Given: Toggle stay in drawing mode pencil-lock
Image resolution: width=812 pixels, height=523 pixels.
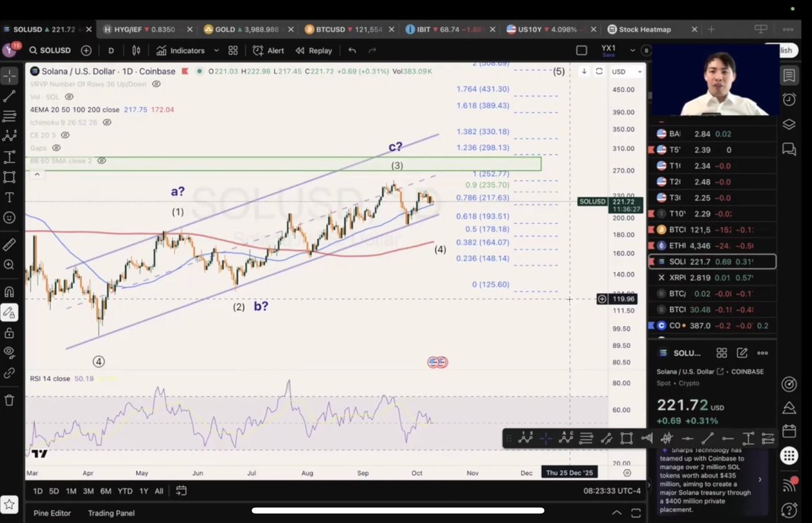Looking at the screenshot, I should [x=9, y=313].
